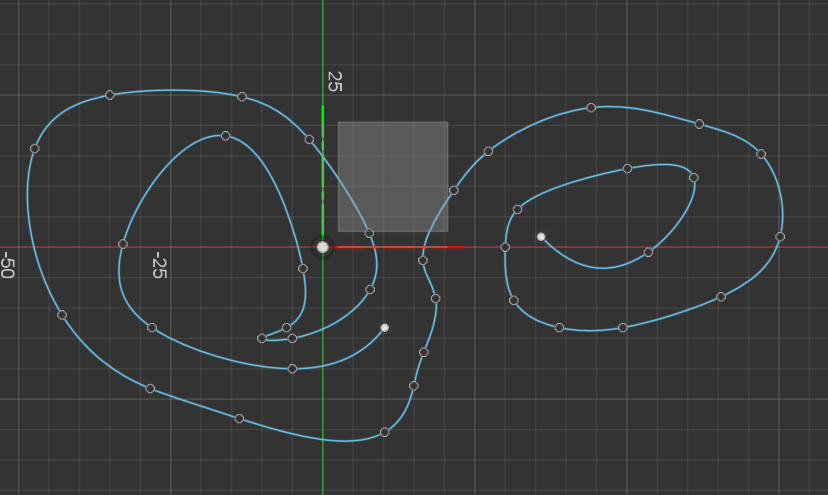The image size is (828, 495).
Task: Select right inner loop's leftmost point on axis
Action: click(x=505, y=247)
